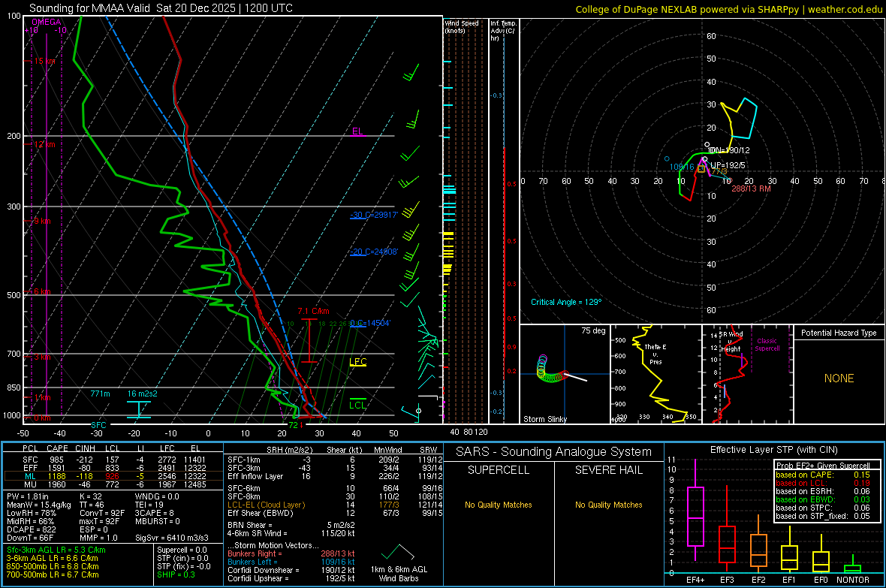Select the magenta EL level label on skew-T

pyautogui.click(x=357, y=131)
